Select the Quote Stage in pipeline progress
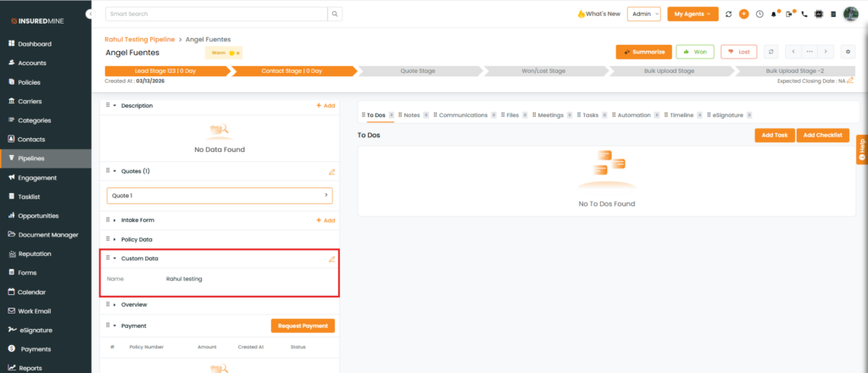The image size is (868, 373). [x=415, y=70]
